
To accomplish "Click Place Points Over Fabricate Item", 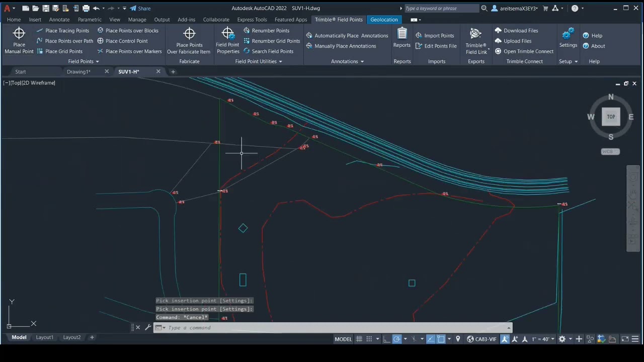I will point(189,40).
